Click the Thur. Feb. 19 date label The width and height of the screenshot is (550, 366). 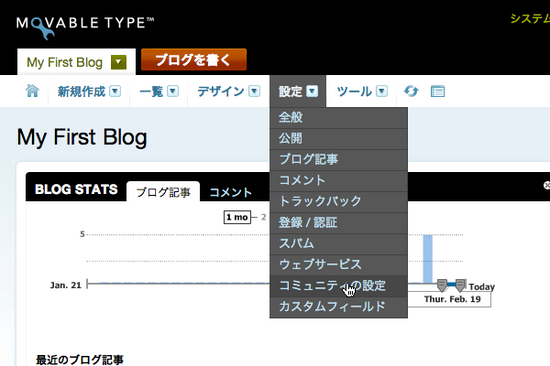coord(452,299)
